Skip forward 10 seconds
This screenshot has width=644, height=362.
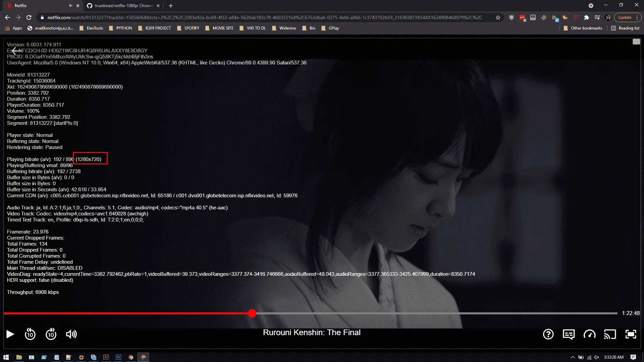click(51, 334)
